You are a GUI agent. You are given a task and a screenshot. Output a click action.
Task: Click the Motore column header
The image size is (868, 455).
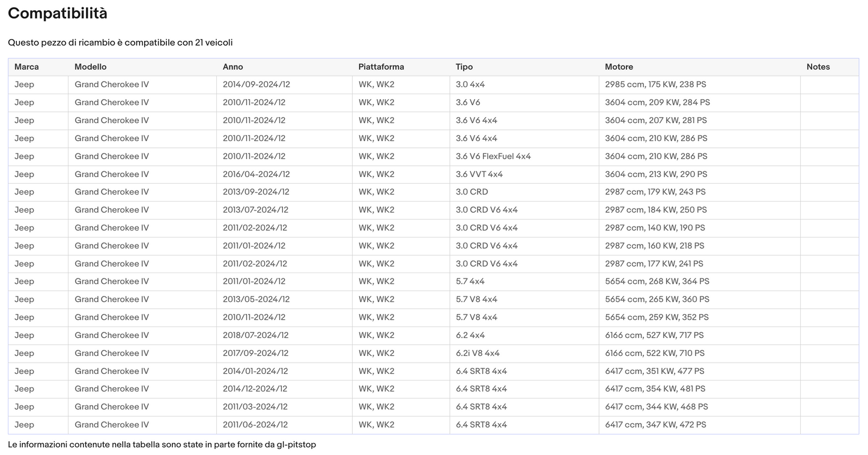click(x=619, y=67)
